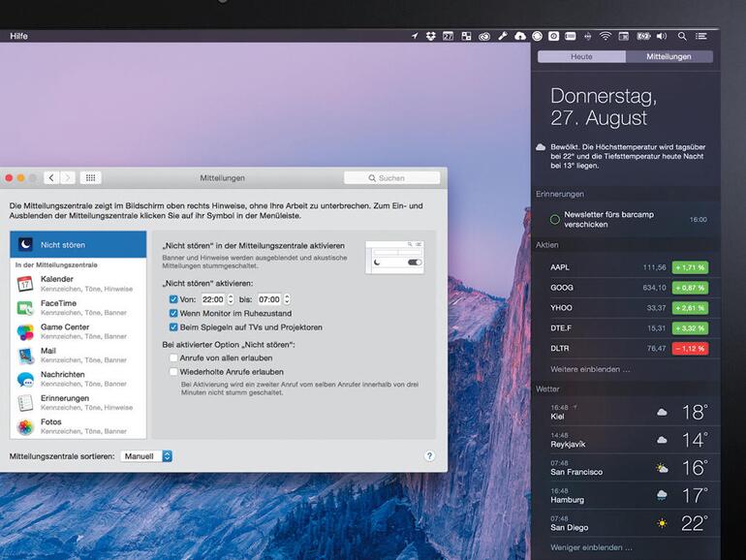
Task: Click the Mail stamp icon
Action: point(25,356)
